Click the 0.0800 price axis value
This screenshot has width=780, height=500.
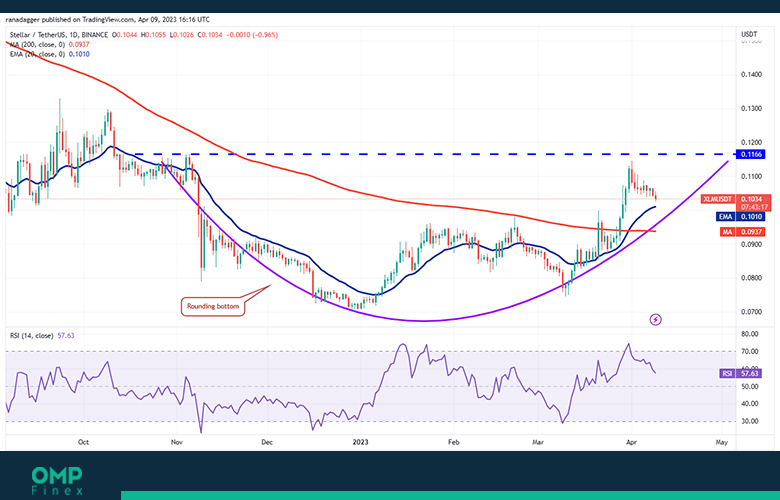(751, 278)
